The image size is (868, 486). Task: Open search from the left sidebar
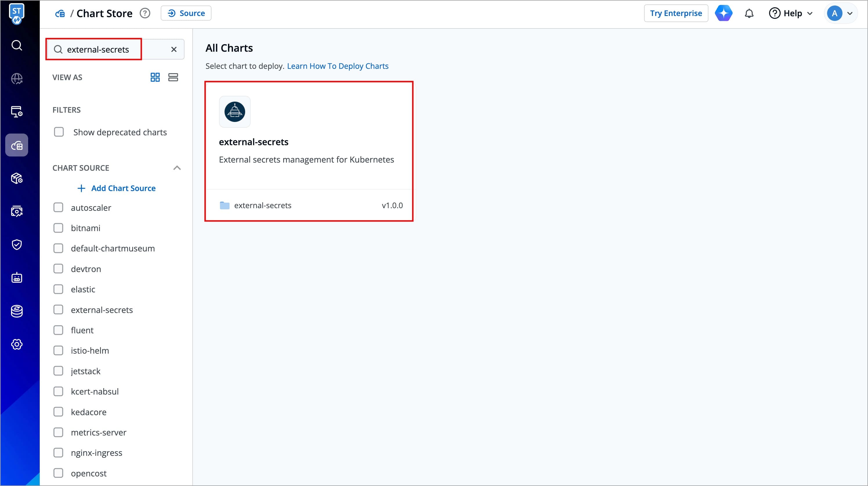tap(17, 45)
